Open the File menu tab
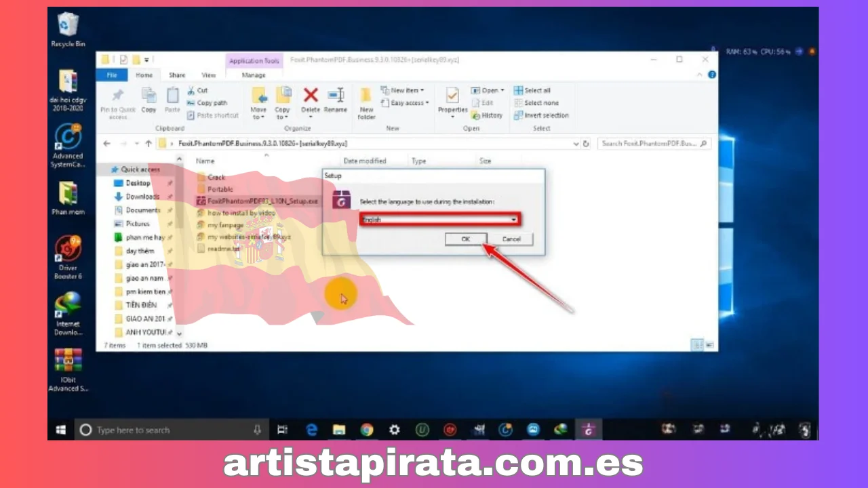The width and height of the screenshot is (868, 488). pos(111,75)
